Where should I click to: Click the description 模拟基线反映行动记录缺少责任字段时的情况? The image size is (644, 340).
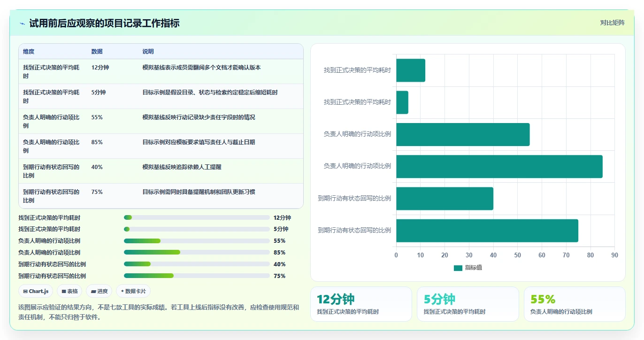click(199, 117)
